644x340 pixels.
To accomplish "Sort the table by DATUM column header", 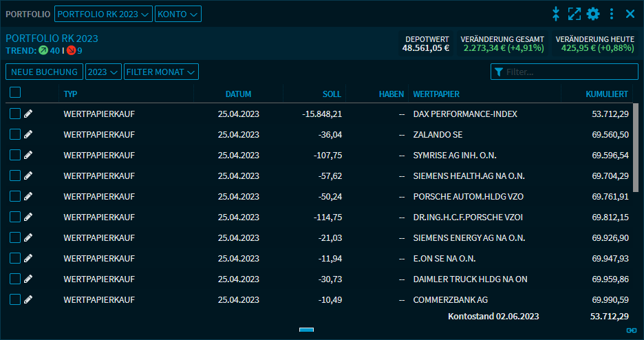I will point(238,94).
